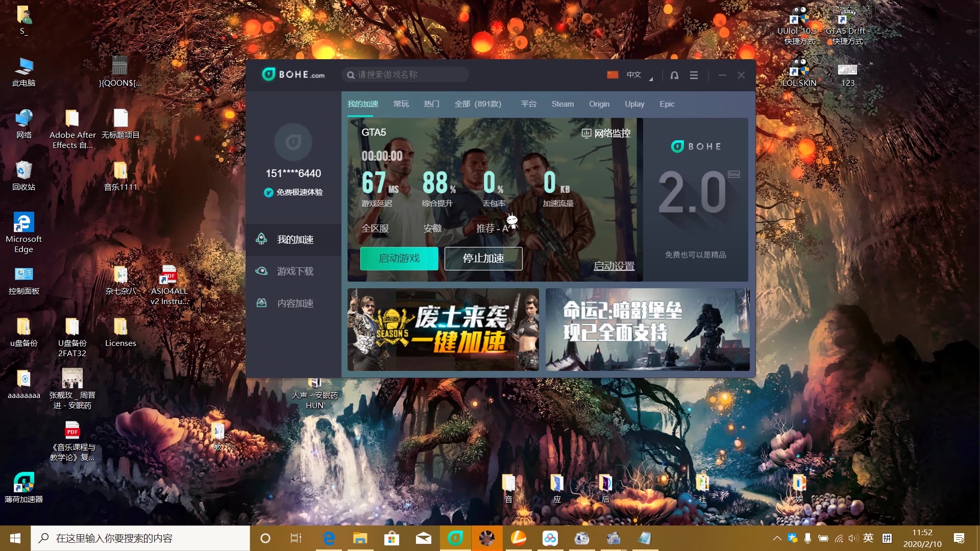Switch to the Origin tab
Viewport: 980px width, 551px height.
[599, 104]
